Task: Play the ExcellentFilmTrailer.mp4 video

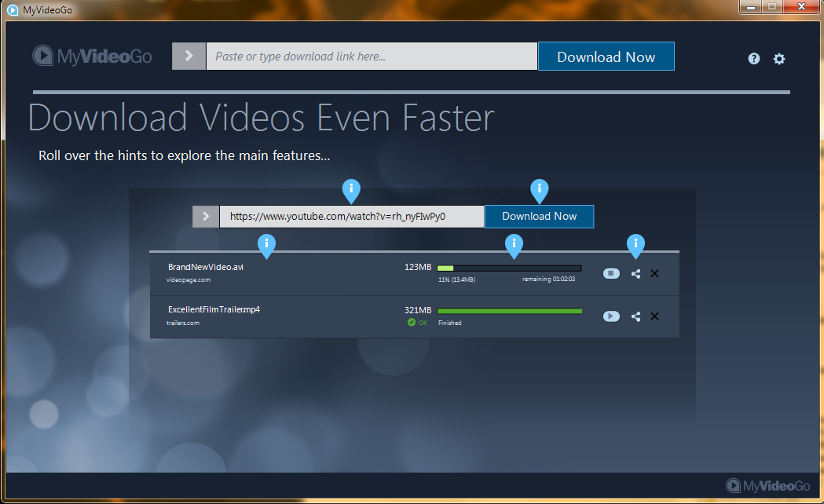Action: point(612,316)
